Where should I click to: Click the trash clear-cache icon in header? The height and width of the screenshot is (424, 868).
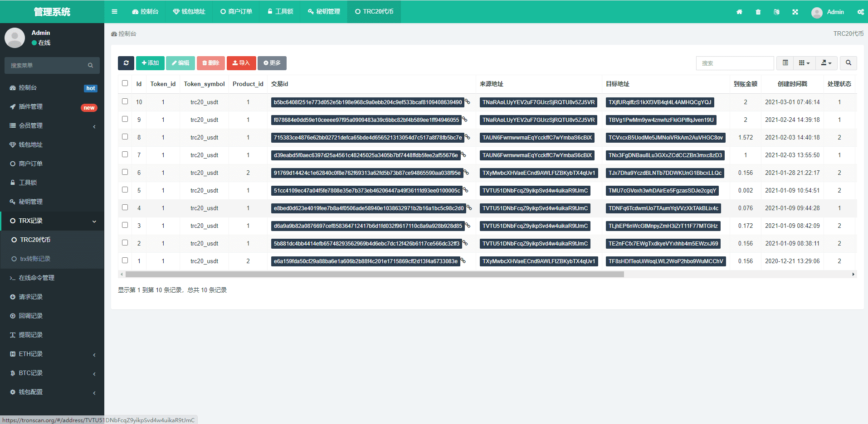[x=758, y=12]
